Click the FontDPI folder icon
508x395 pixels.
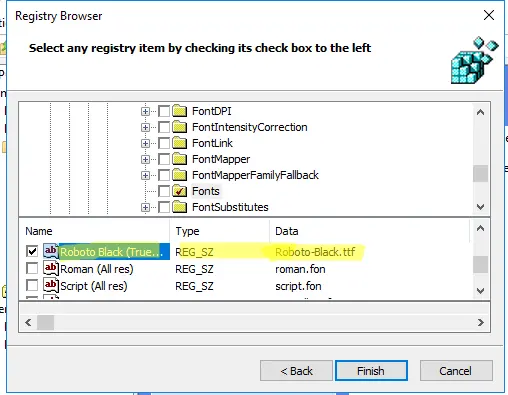(180, 111)
